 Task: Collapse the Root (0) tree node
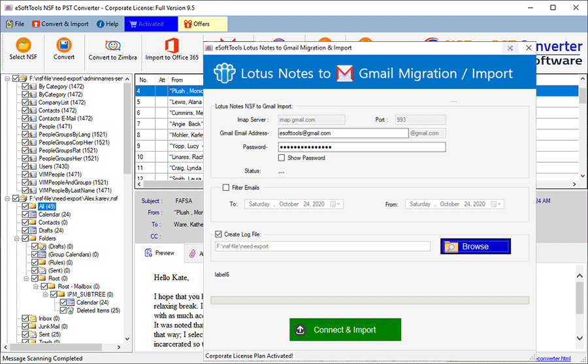point(26,278)
